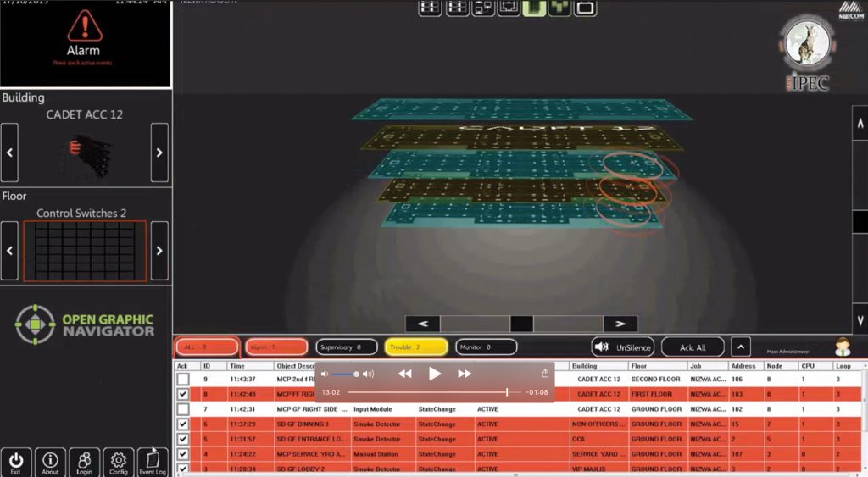Sort by the Address column header
Screen dimensions: 868x477
tap(746, 366)
